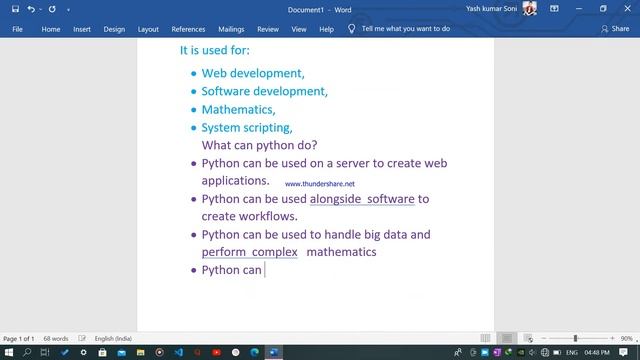Click the People icon in system tray
Screen dimensions: 640x360
458,352
